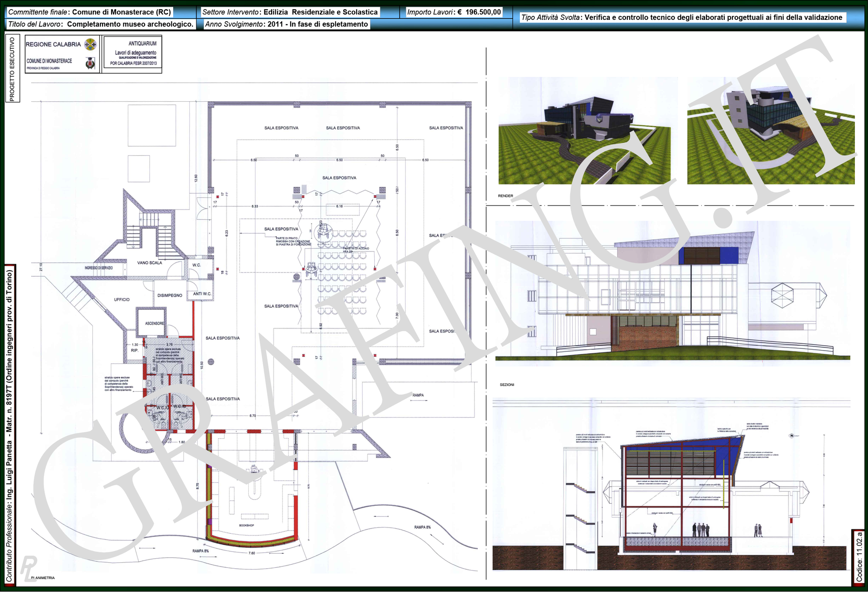The height and width of the screenshot is (594, 868).
Task: Click the Bookshop label in the plan
Action: [x=246, y=526]
